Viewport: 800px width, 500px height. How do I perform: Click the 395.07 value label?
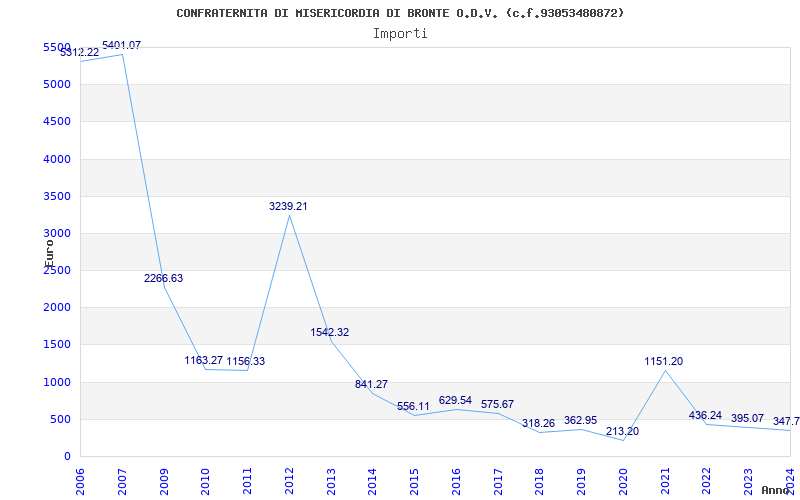747,418
